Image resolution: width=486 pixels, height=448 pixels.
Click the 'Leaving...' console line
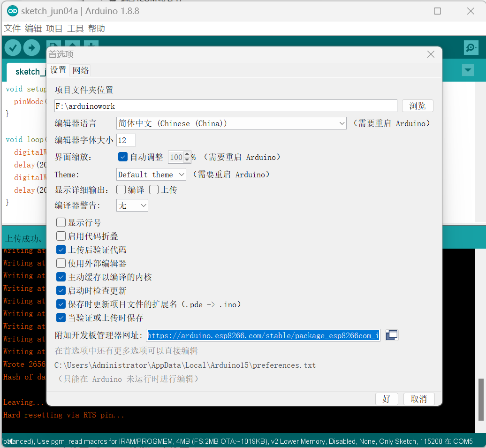(23, 402)
